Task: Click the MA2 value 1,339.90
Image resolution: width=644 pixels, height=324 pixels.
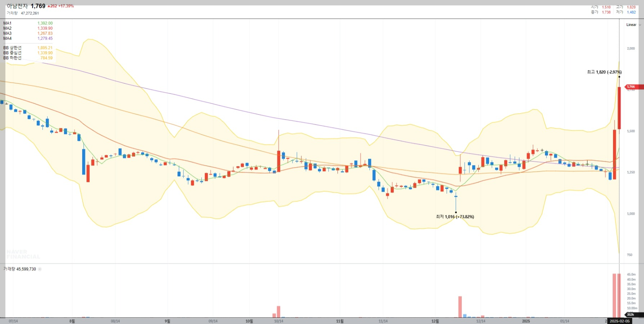Action: pyautogui.click(x=45, y=28)
